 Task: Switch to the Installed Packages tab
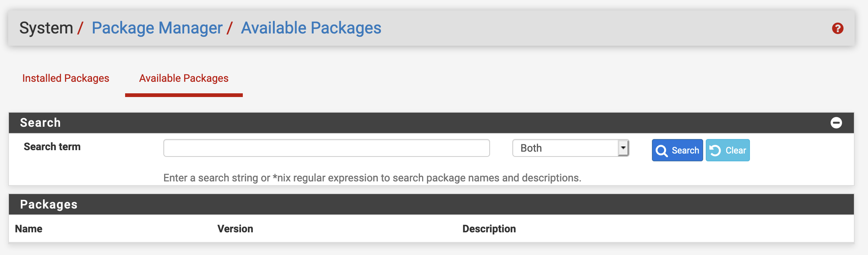[x=66, y=78]
